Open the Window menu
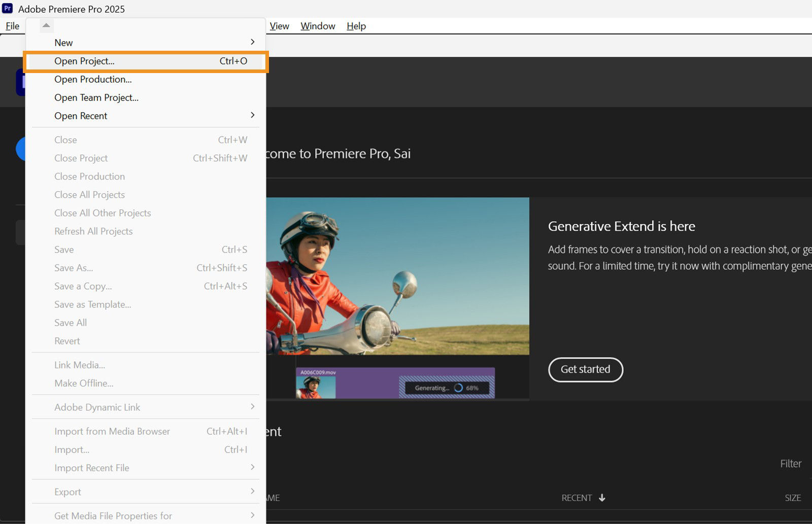The height and width of the screenshot is (524, 812). (318, 26)
